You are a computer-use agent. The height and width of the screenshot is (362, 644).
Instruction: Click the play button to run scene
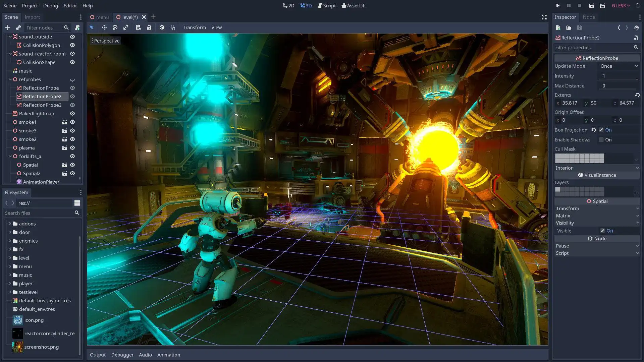(x=558, y=5)
